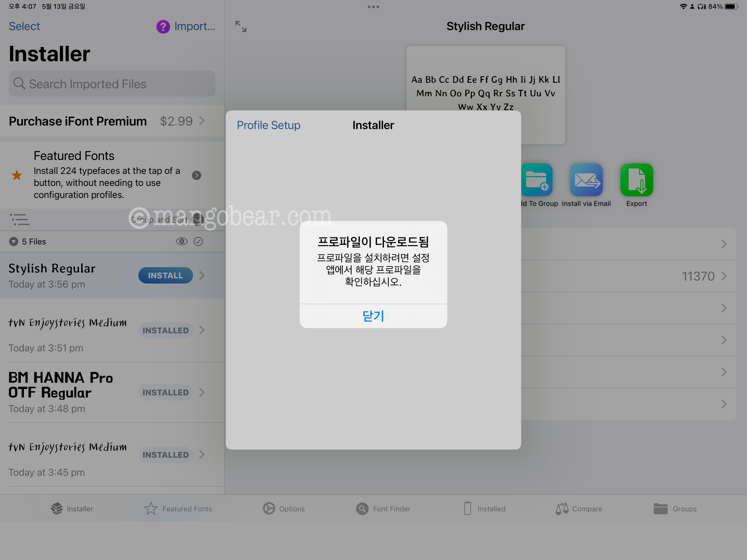The width and height of the screenshot is (747, 560).
Task: Expand the Stylish Regular row chevron
Action: pos(202,275)
